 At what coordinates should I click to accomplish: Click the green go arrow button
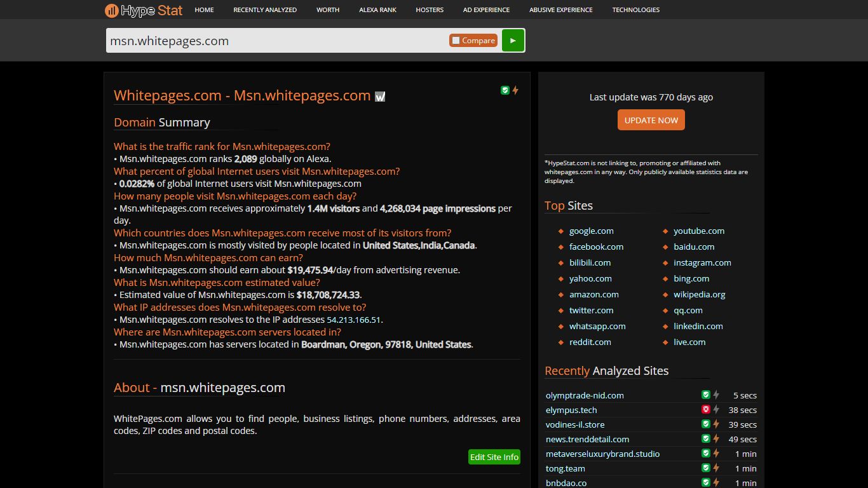point(513,40)
